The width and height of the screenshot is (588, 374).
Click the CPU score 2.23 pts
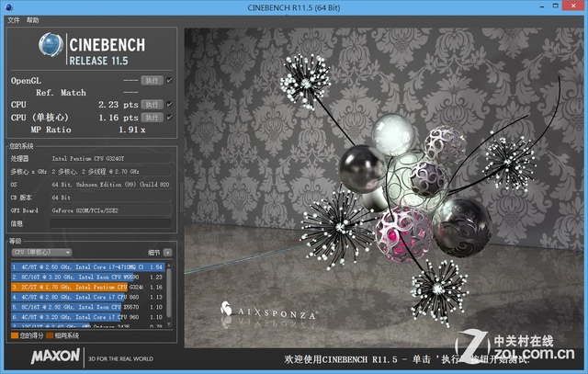[119, 105]
